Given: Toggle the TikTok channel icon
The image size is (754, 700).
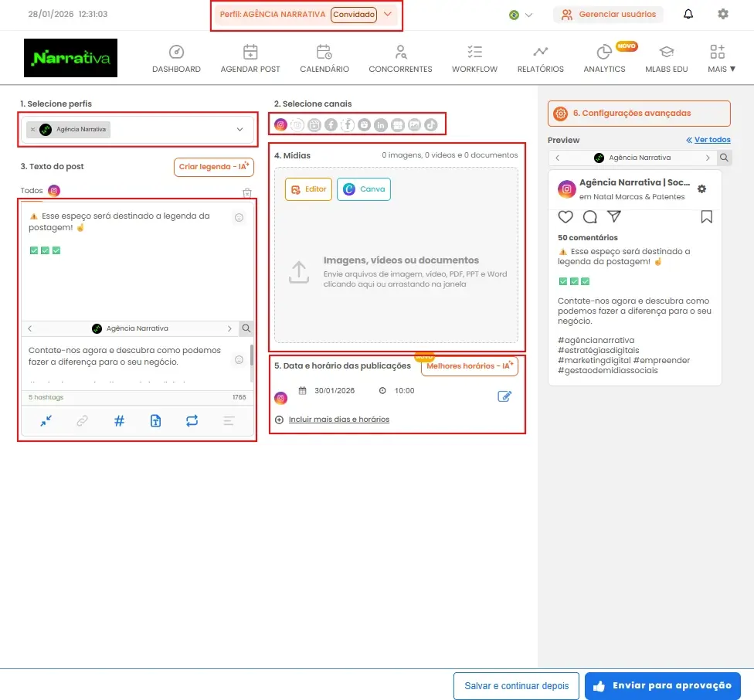Looking at the screenshot, I should coord(431,125).
